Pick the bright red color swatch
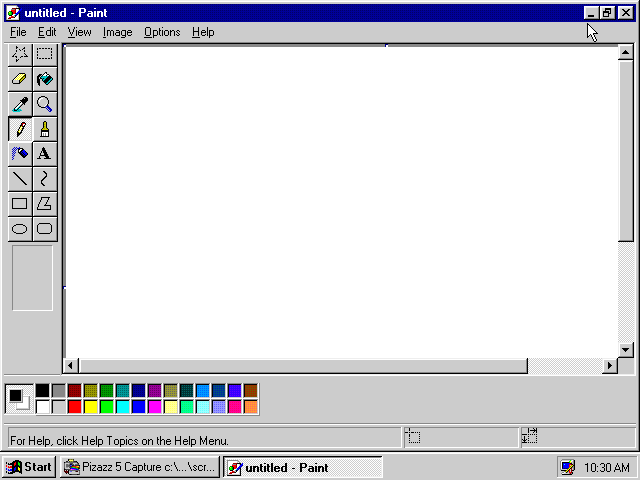The image size is (640, 480). click(x=75, y=407)
